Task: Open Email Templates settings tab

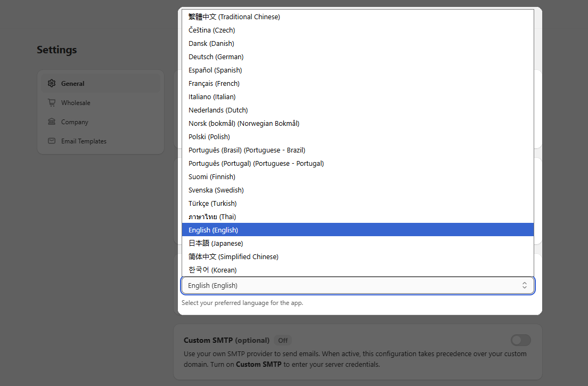Action: pyautogui.click(x=101, y=141)
